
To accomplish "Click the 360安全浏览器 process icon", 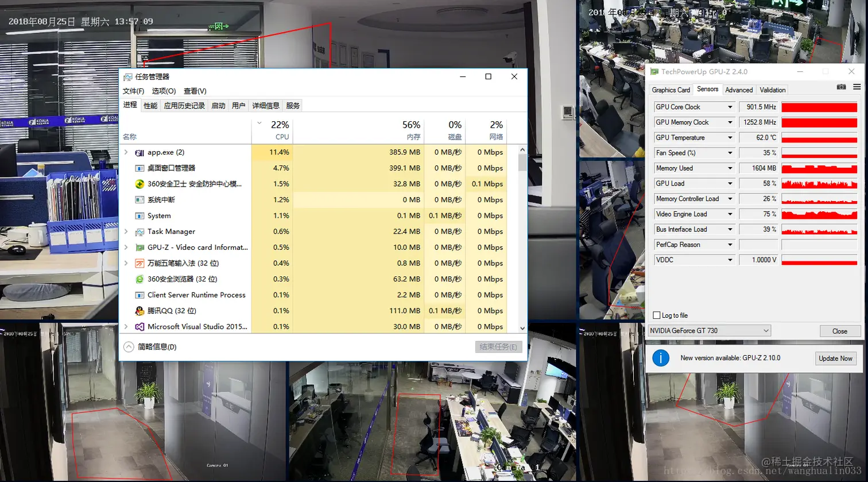I will pos(139,279).
